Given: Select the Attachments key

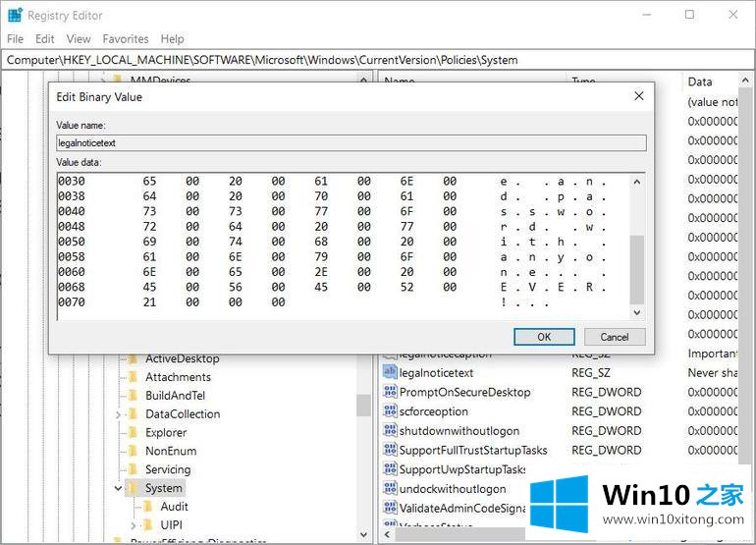Looking at the screenshot, I should tap(178, 377).
